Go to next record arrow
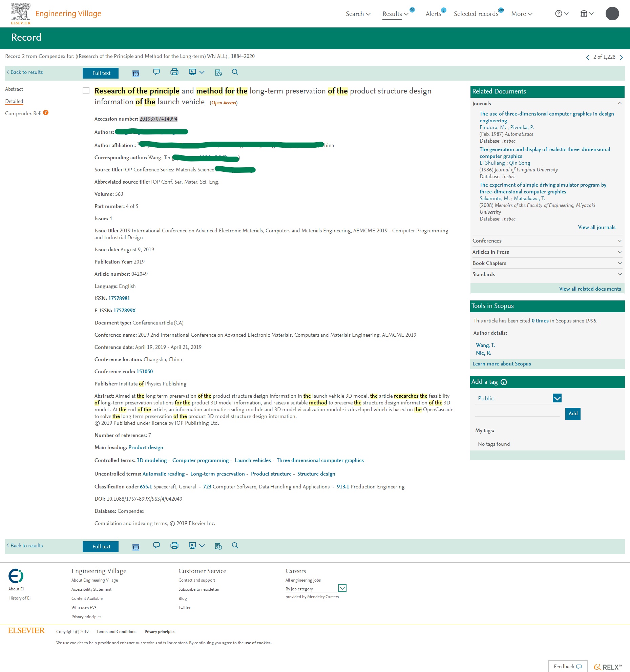This screenshot has height=672, width=630. (621, 57)
